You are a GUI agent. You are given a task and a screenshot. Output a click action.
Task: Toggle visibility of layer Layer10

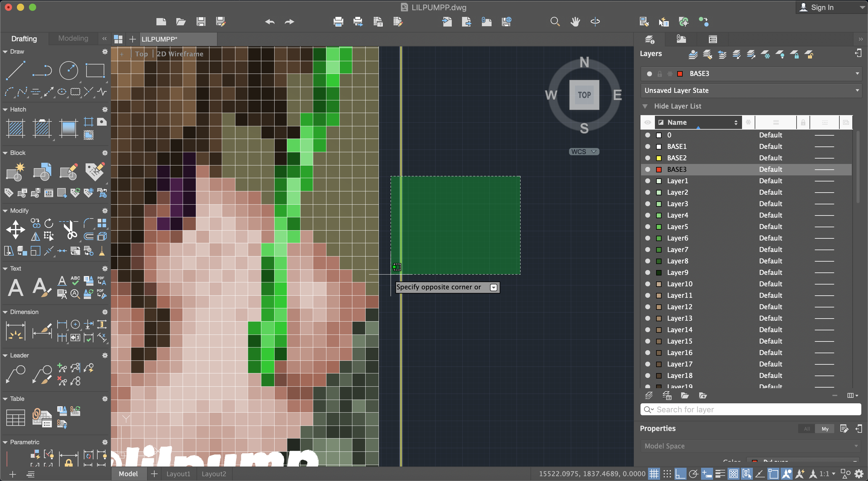point(648,284)
